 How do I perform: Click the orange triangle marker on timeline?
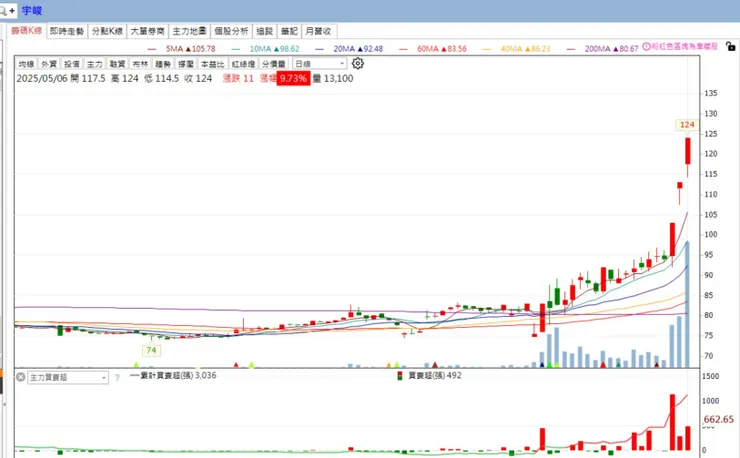tap(389, 365)
